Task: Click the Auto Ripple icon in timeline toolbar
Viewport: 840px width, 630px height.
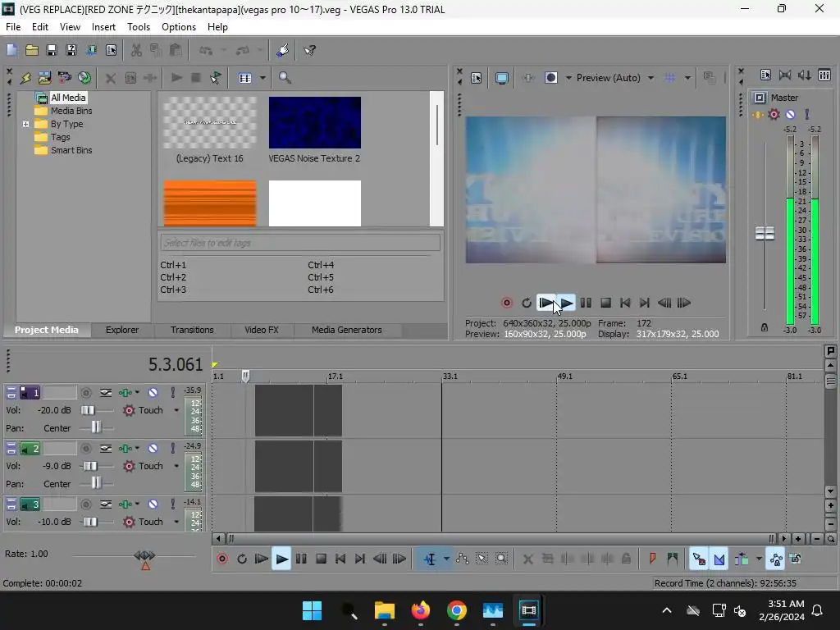Action: click(x=742, y=559)
